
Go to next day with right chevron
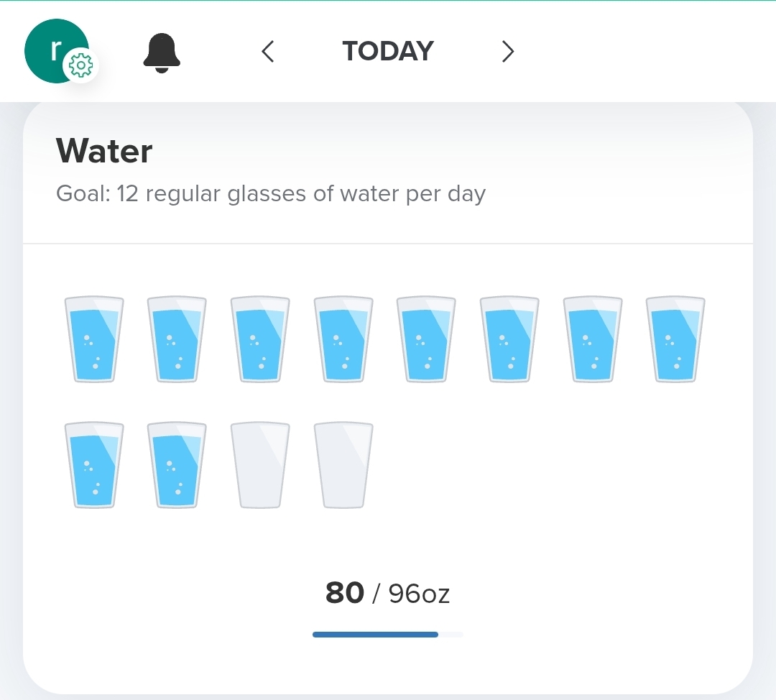(x=508, y=51)
